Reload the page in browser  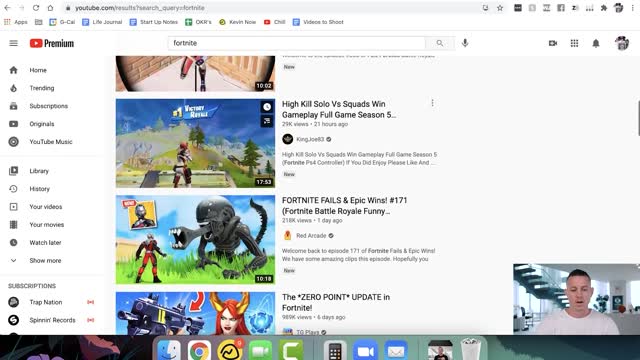coord(36,8)
